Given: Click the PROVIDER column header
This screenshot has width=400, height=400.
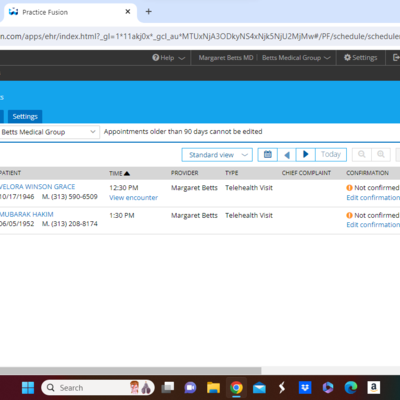Looking at the screenshot, I should (x=185, y=173).
